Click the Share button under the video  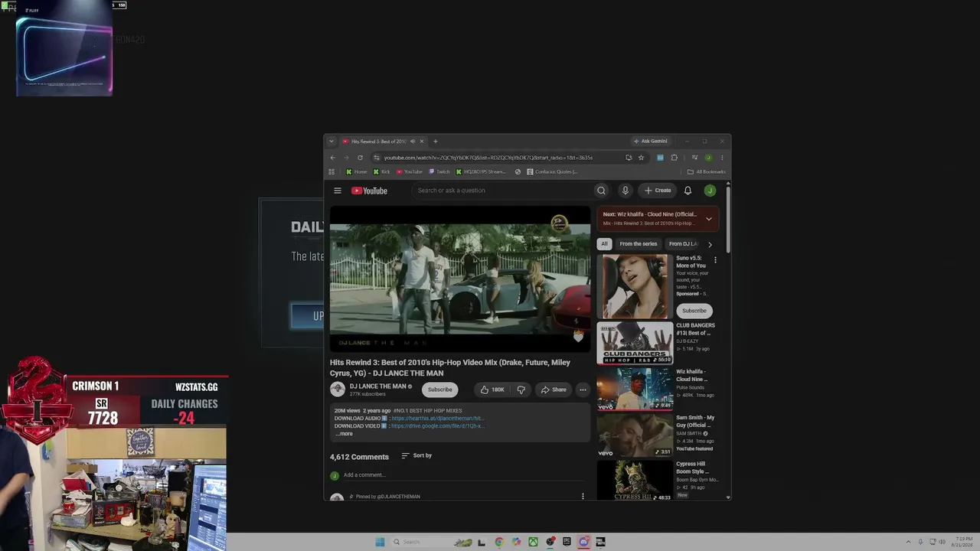tap(554, 390)
